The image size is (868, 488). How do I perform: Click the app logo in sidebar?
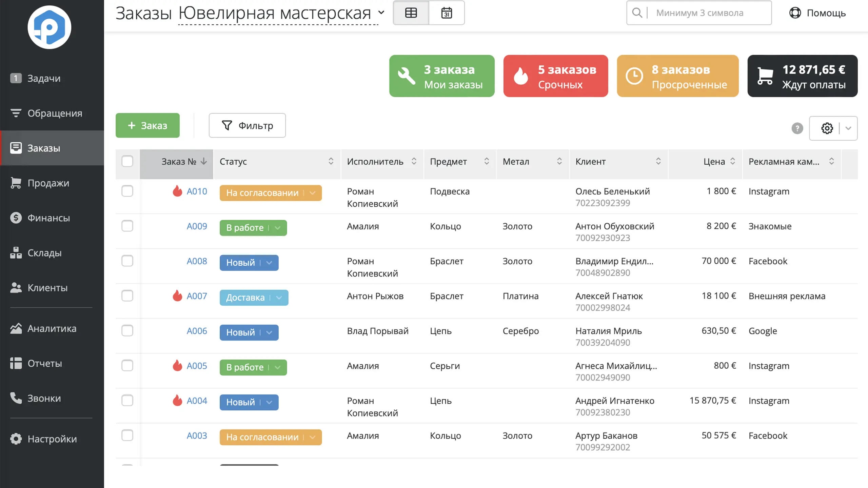pos(50,27)
